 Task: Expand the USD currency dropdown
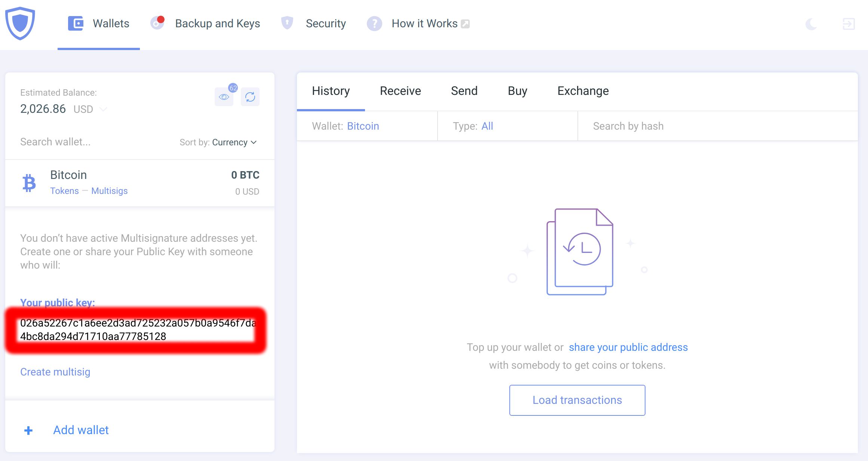[x=91, y=109]
